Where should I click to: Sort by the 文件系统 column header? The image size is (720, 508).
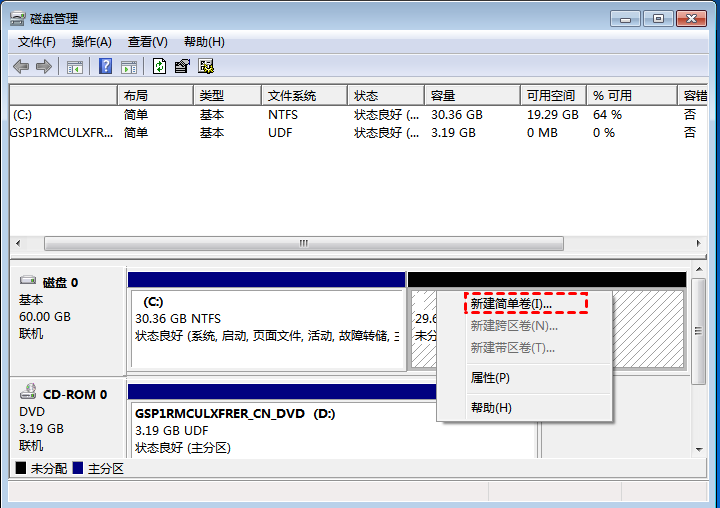[304, 96]
